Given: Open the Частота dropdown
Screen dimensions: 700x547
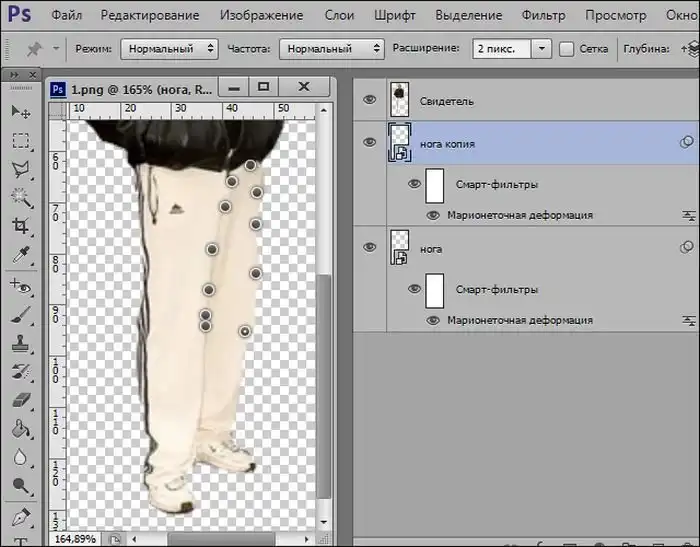Looking at the screenshot, I should [x=331, y=49].
